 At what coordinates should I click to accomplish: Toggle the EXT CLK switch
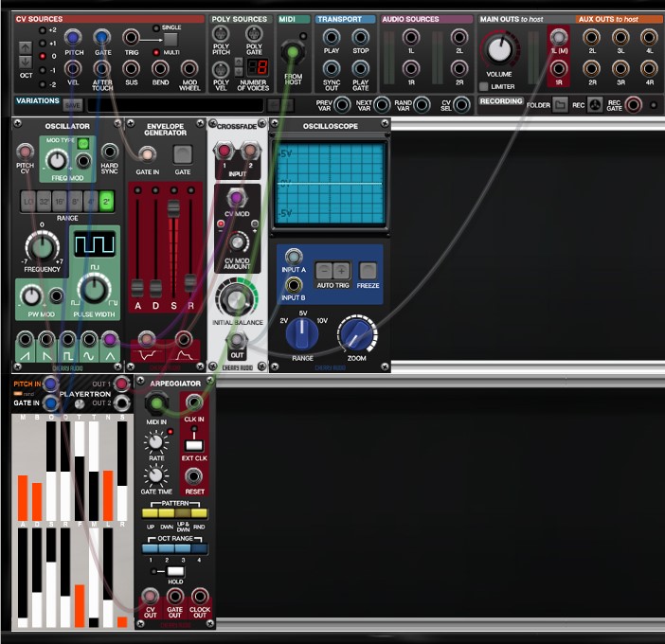click(x=194, y=445)
